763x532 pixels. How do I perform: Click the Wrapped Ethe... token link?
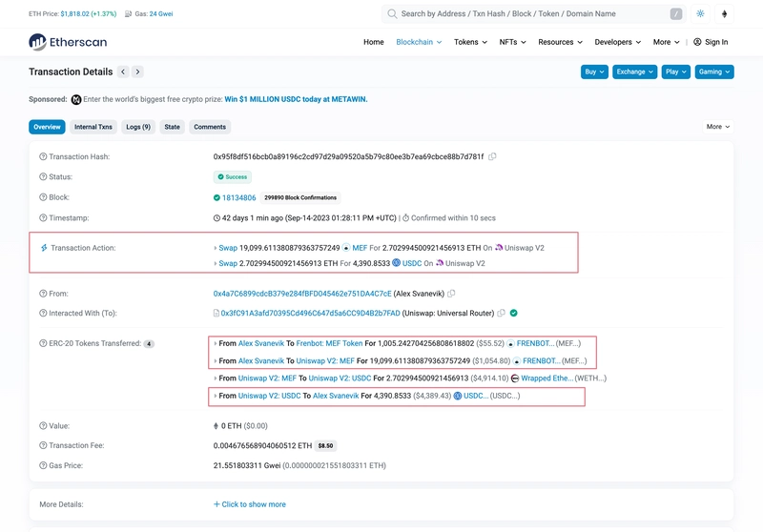coord(546,379)
